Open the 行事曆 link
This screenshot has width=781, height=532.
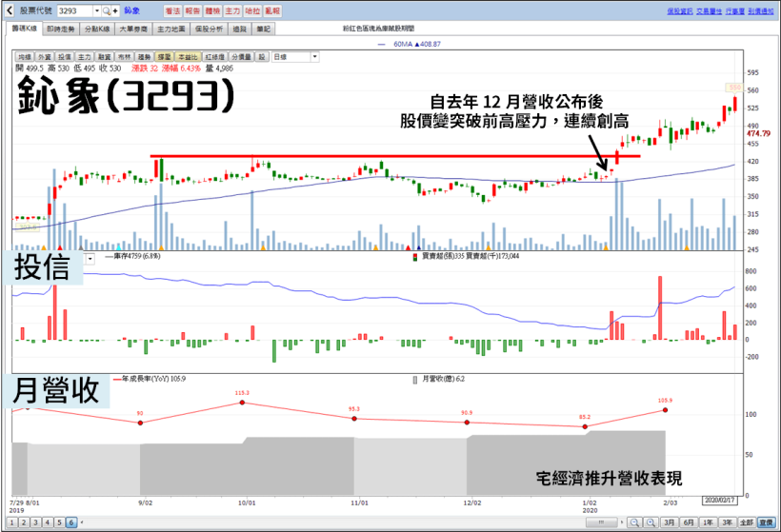(x=735, y=11)
